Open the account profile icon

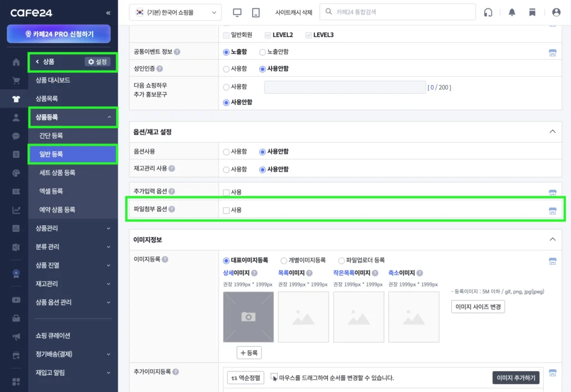click(555, 12)
